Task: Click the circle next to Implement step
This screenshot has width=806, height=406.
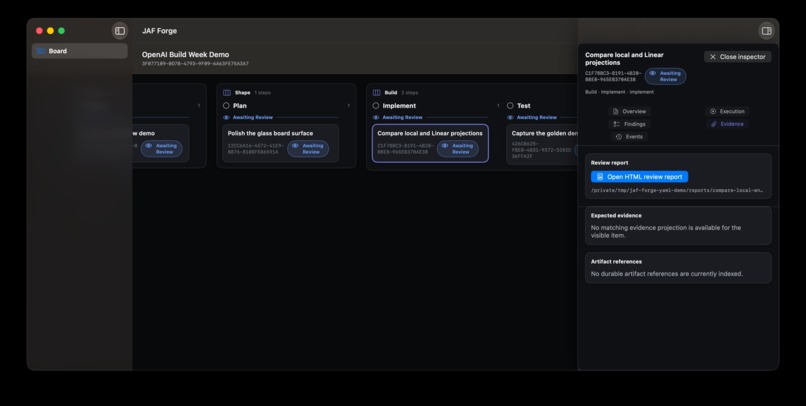Action: click(376, 105)
